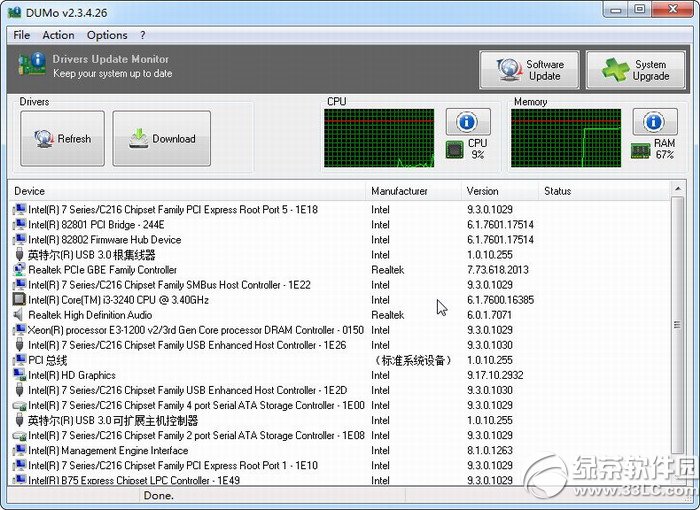Image resolution: width=700 pixels, height=510 pixels.
Task: Click the System Upgrade button
Action: [636, 70]
